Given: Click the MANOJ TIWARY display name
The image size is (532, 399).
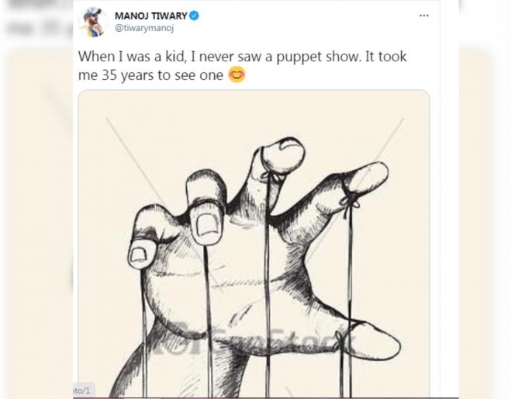Looking at the screenshot, I should [x=151, y=16].
